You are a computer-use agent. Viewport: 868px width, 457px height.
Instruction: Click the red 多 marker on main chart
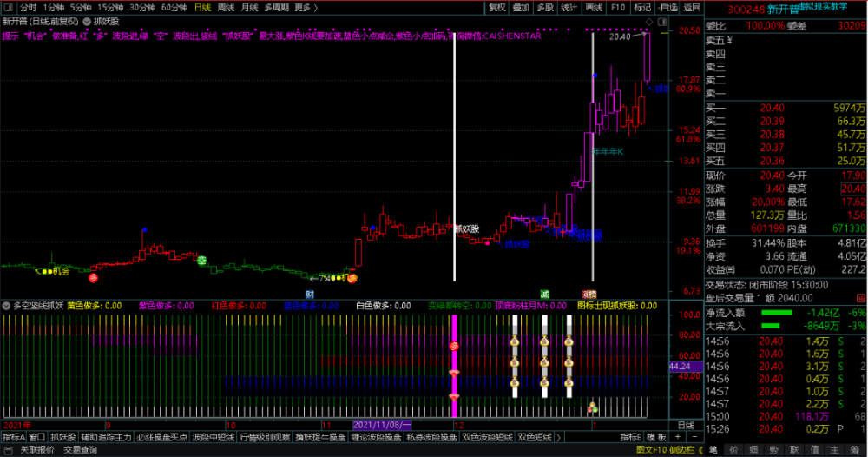tap(93, 277)
